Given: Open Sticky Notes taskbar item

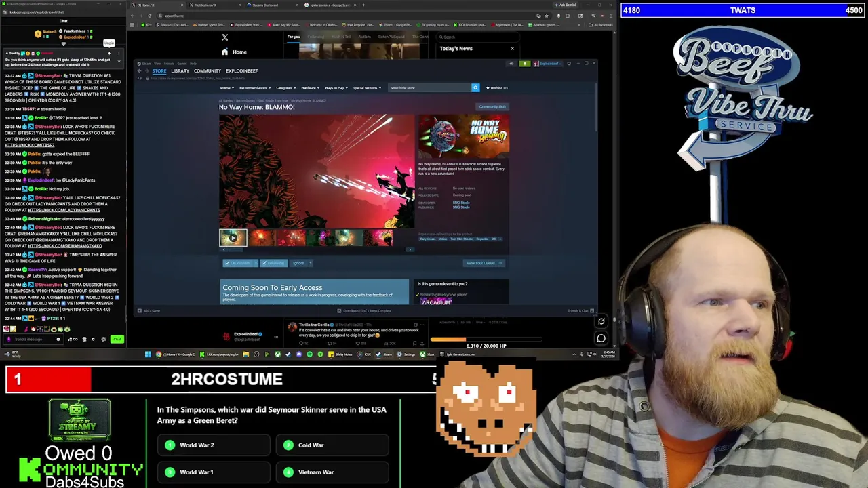Looking at the screenshot, I should coord(341,354).
